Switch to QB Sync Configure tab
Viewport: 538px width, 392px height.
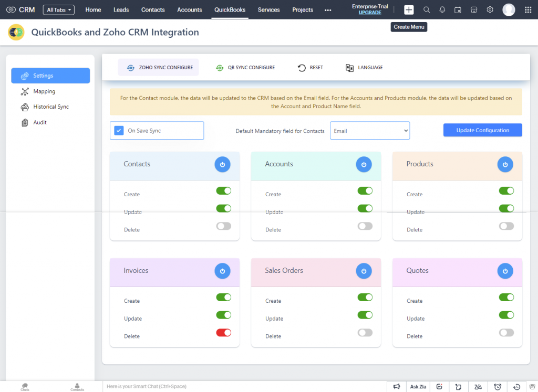[x=245, y=68]
